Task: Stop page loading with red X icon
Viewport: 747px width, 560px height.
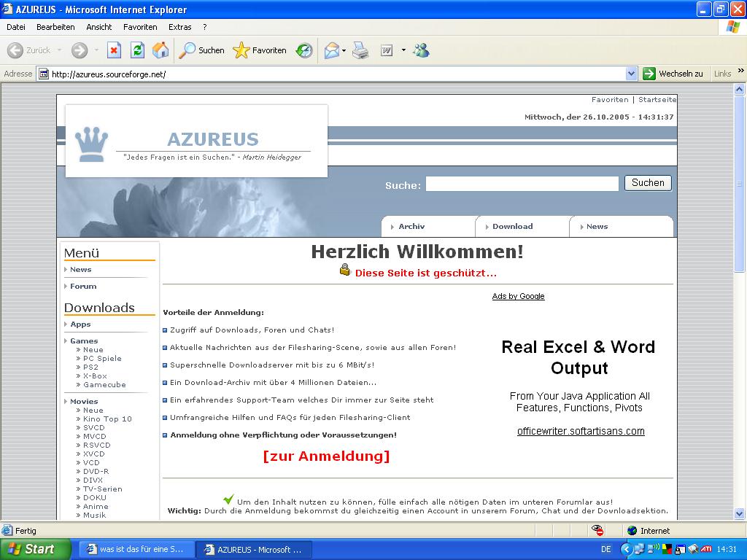Action: 114,50
